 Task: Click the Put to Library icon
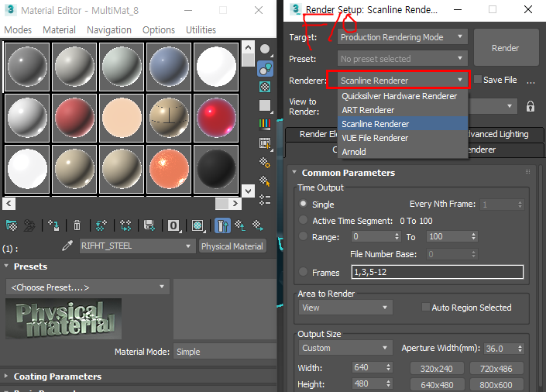pos(149,225)
